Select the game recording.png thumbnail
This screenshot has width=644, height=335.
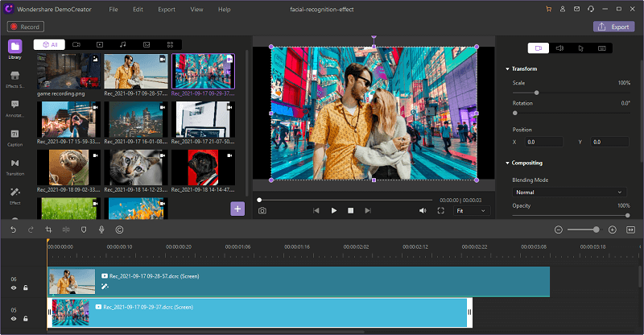[68, 71]
